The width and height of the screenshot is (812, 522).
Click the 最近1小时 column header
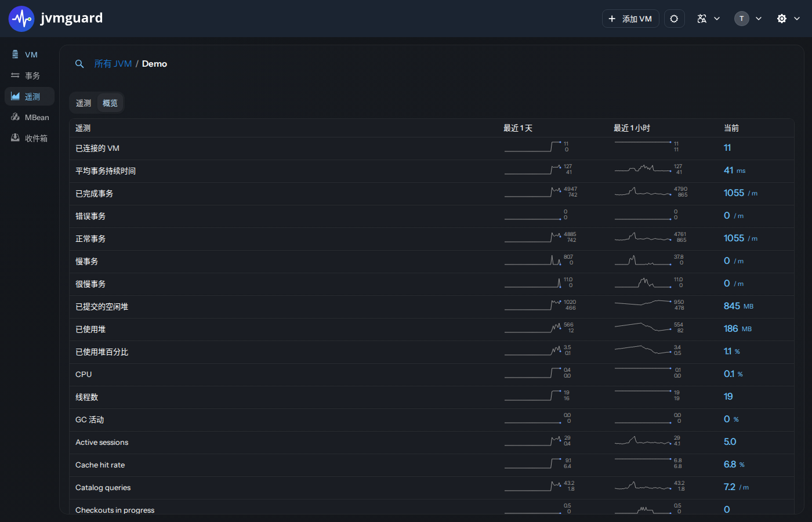(x=632, y=128)
